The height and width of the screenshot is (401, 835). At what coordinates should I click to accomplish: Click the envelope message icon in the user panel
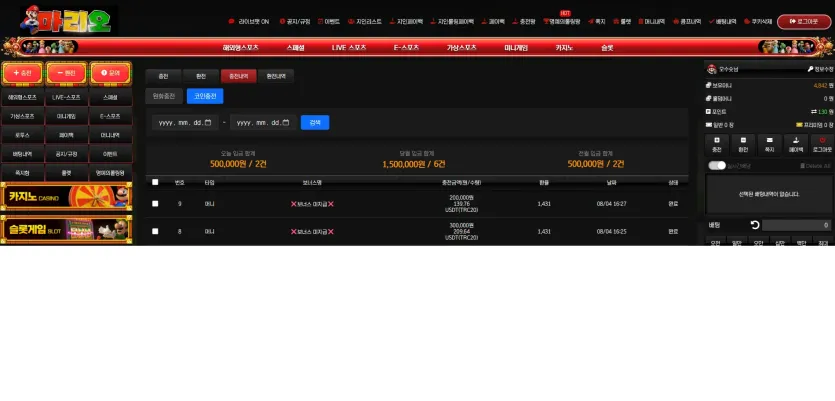[x=769, y=140]
